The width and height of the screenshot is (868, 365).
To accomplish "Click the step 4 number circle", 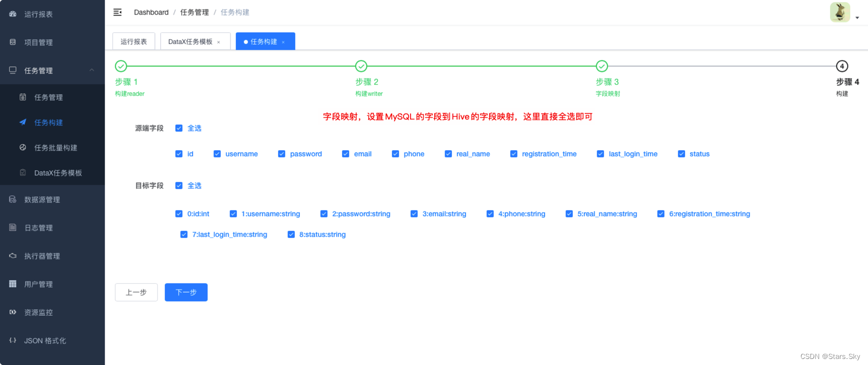I will point(842,66).
